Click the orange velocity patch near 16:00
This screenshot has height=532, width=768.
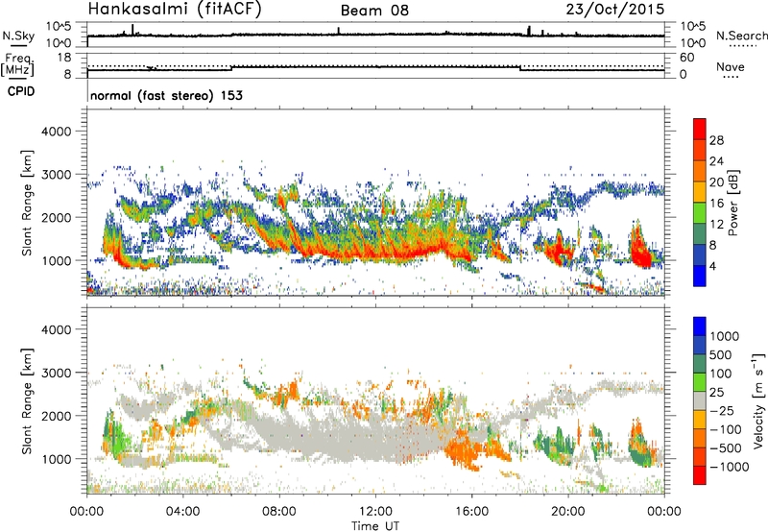coord(463,448)
